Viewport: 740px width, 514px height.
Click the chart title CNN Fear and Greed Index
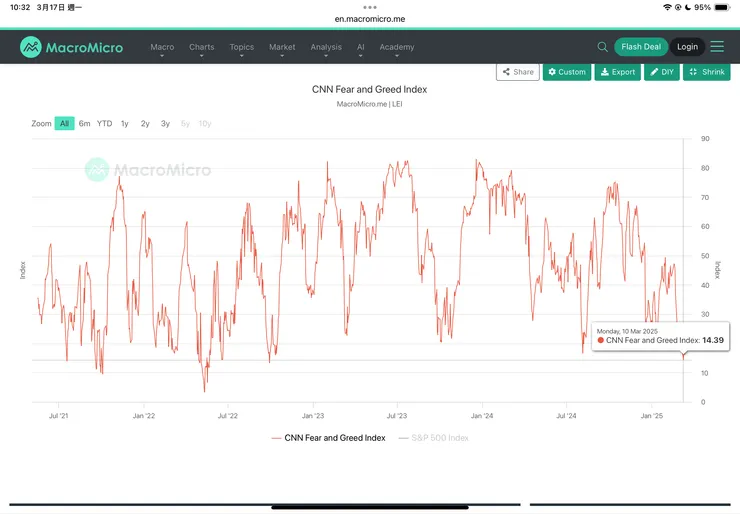point(370,89)
